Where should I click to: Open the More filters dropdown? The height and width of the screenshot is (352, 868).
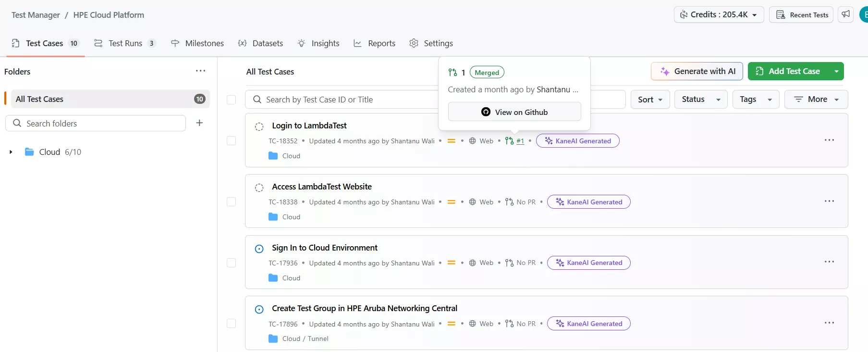point(816,100)
